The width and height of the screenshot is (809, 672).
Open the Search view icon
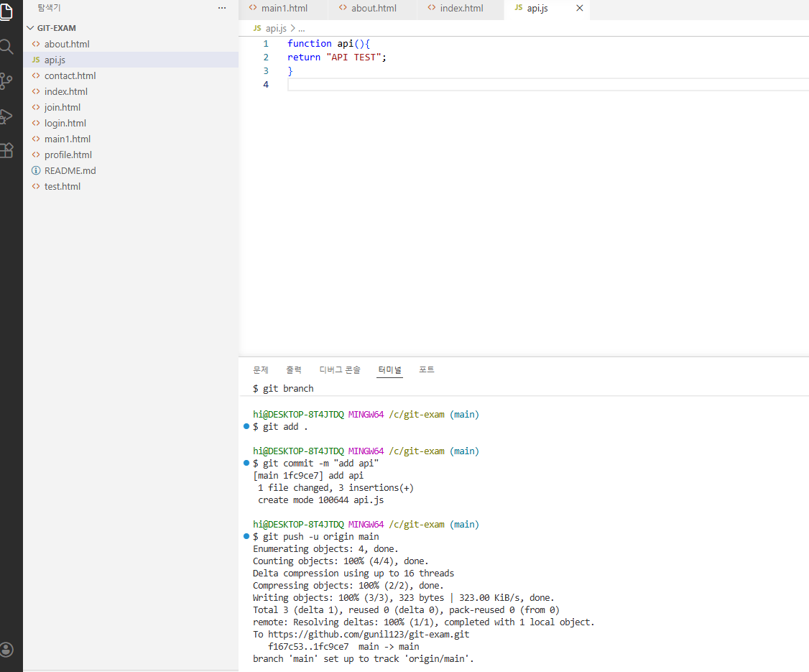pos(6,47)
